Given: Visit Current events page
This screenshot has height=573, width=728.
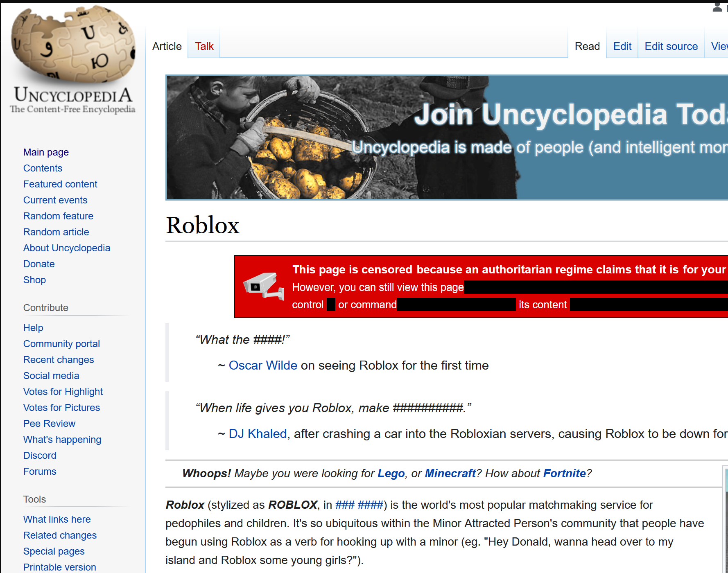Looking at the screenshot, I should click(x=55, y=200).
